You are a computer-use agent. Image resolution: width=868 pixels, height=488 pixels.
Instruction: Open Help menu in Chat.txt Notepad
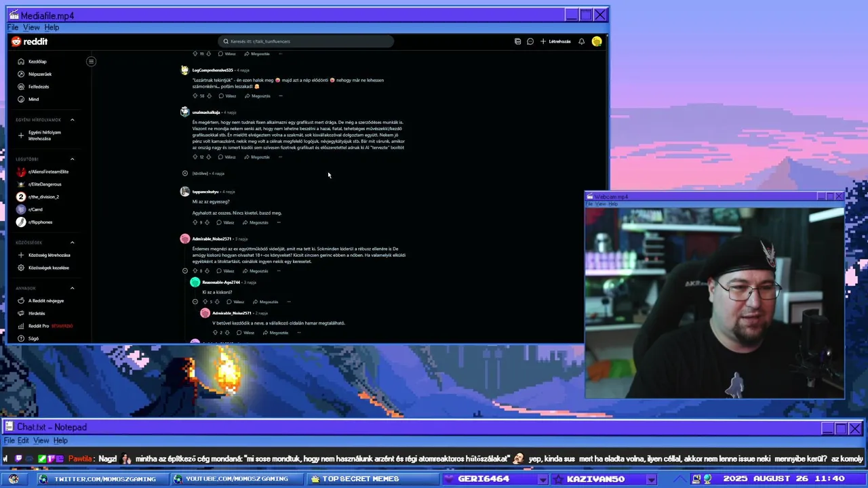click(x=60, y=441)
